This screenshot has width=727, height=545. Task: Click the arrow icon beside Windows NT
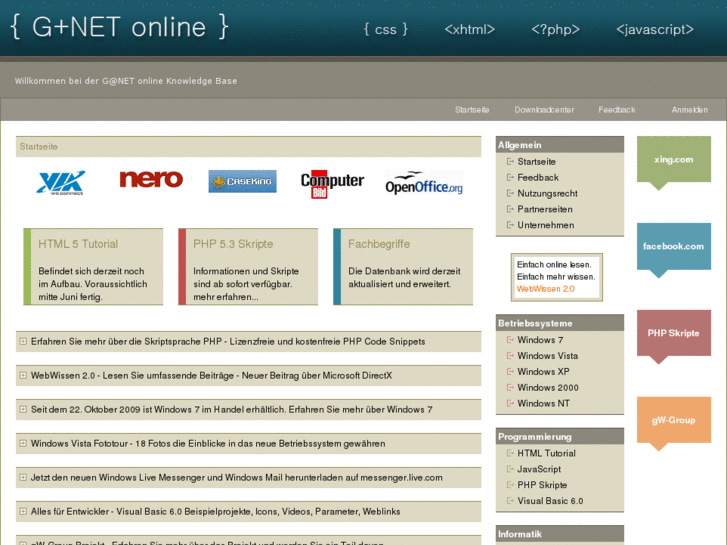pos(510,403)
